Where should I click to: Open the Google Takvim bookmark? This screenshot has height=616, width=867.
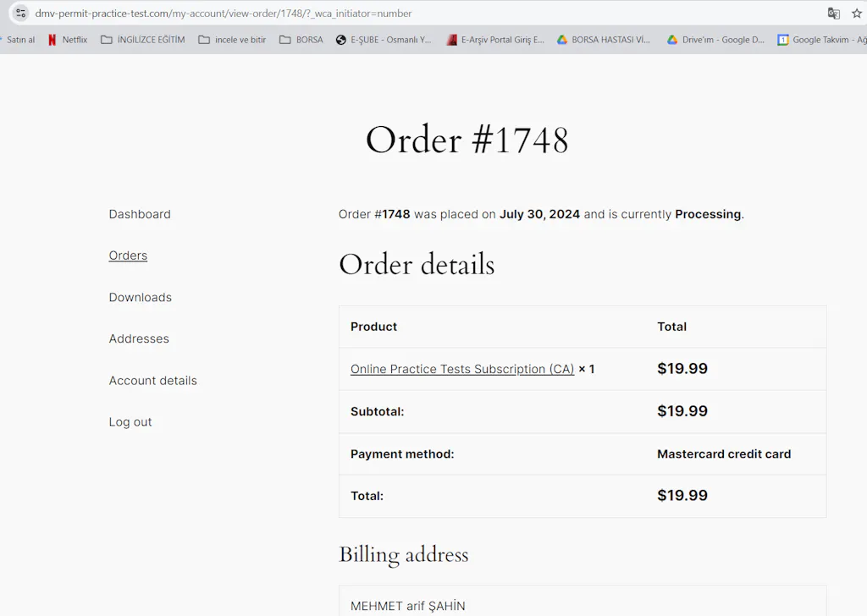821,40
